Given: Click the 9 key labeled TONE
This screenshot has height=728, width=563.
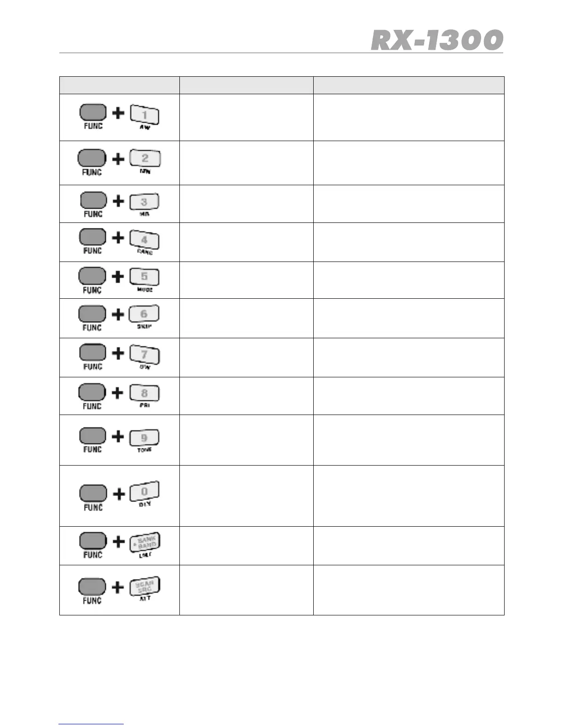Looking at the screenshot, I should tap(144, 438).
